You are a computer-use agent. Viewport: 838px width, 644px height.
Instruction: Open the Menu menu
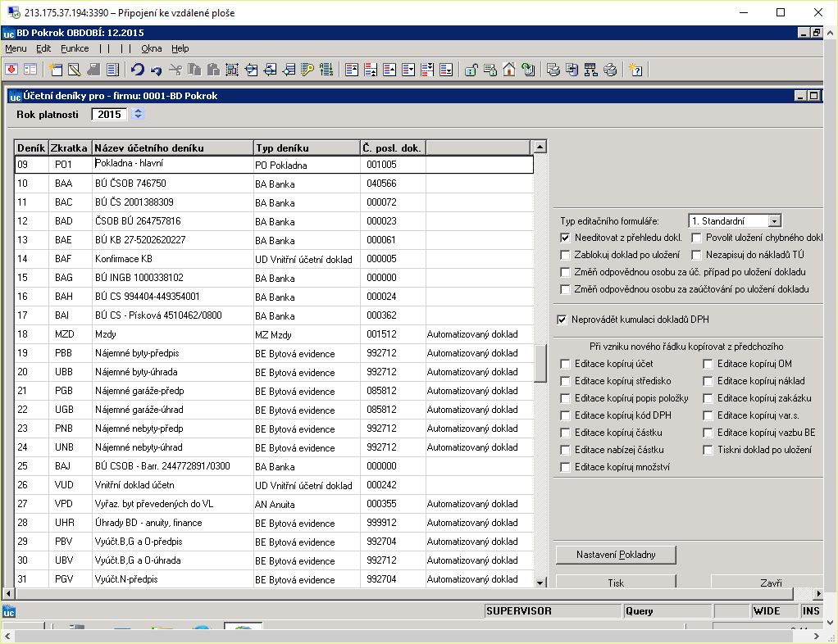point(16,48)
